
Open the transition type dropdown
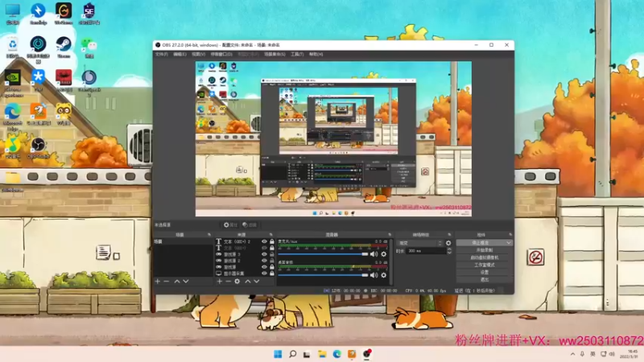[419, 243]
